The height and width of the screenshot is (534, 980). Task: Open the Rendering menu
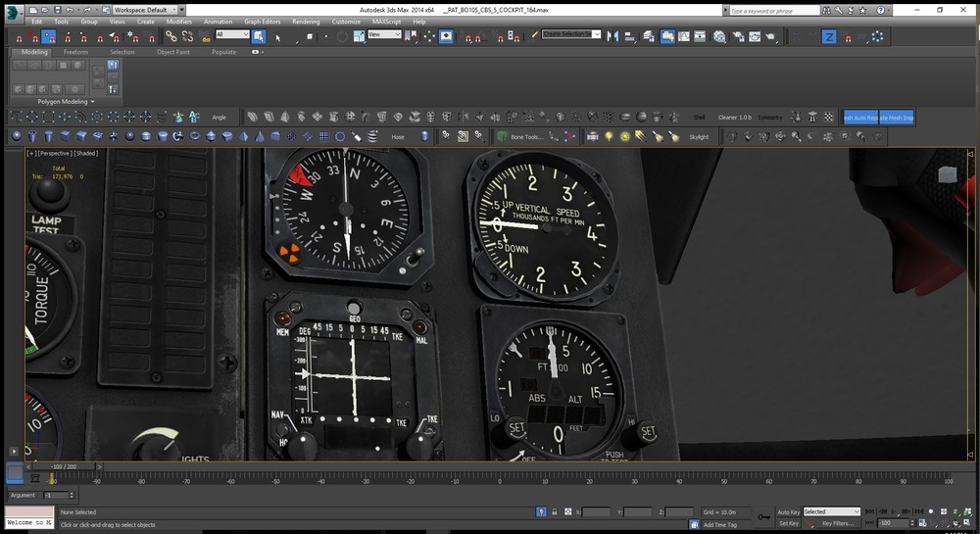pos(306,21)
